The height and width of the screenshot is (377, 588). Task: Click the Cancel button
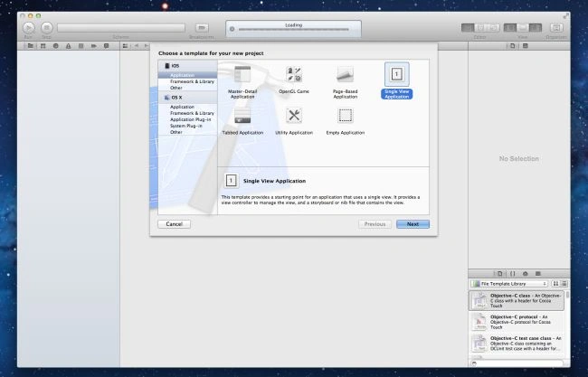pyautogui.click(x=174, y=224)
